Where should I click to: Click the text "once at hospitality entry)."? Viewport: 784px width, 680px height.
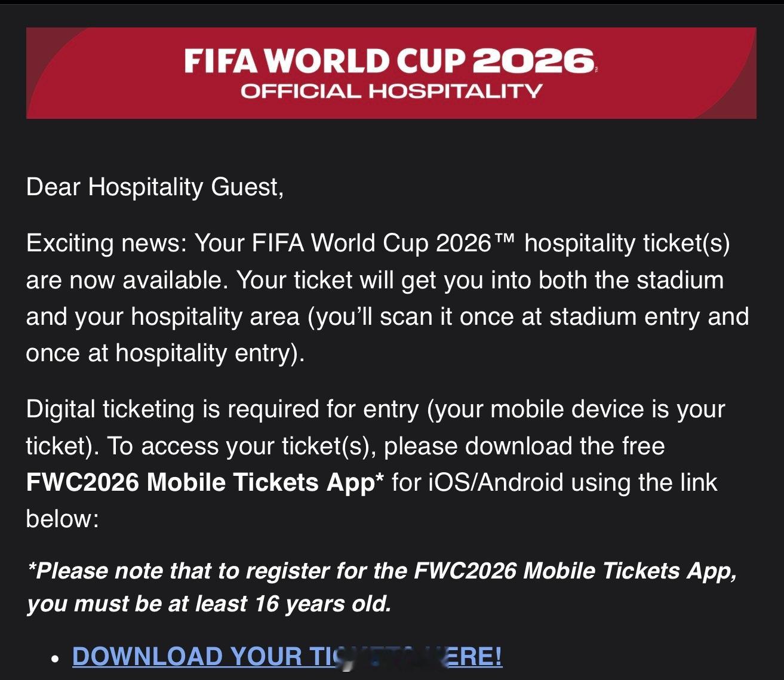click(x=165, y=352)
